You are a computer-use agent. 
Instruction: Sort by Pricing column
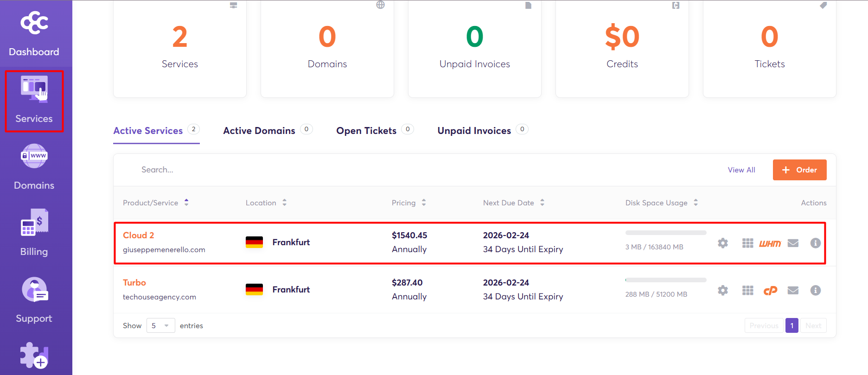click(409, 203)
